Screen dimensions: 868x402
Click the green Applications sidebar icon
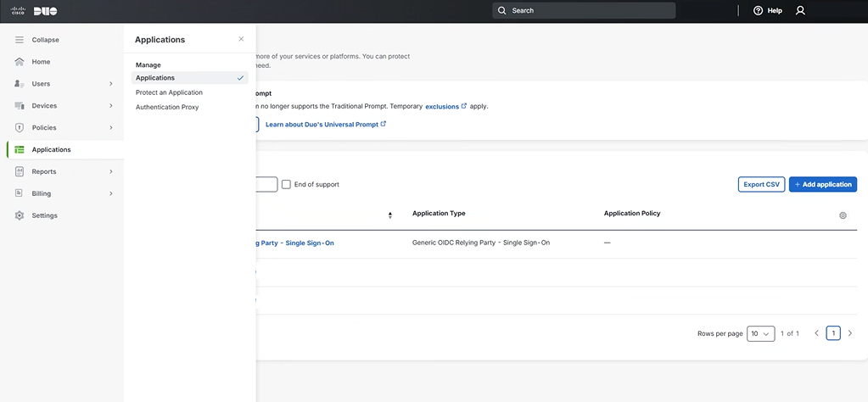(x=20, y=150)
